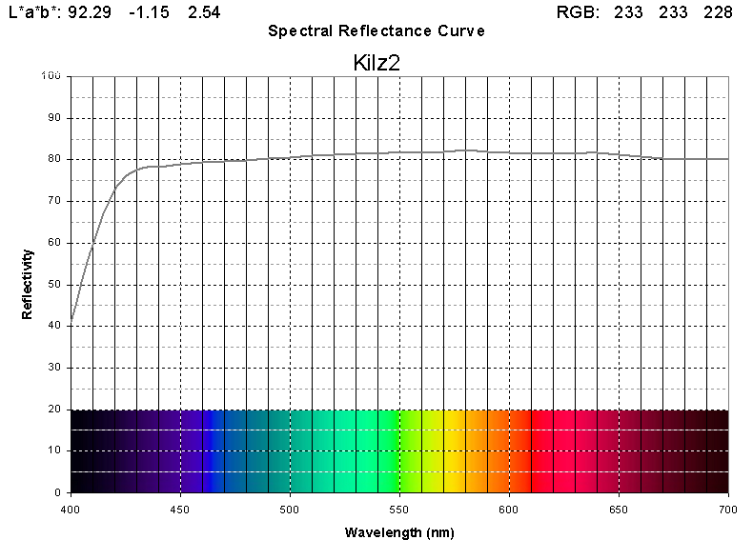Click the yellow band of the spectrum bar
The height and width of the screenshot is (560, 753).
453,451
